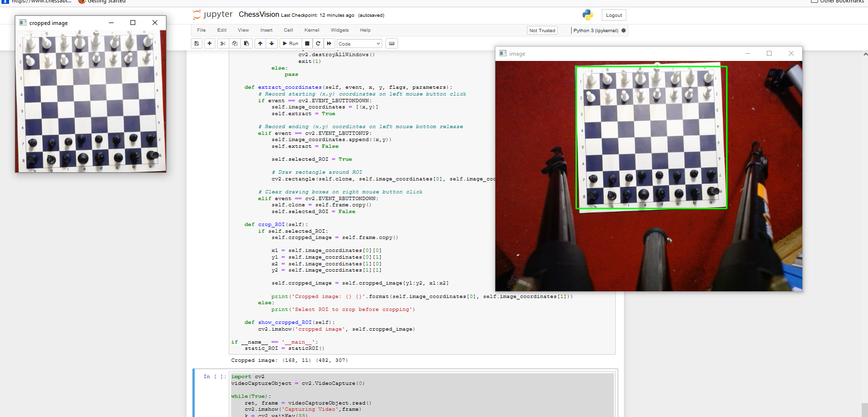Maximize the image window
Screen dimensions: 868x417
click(769, 53)
